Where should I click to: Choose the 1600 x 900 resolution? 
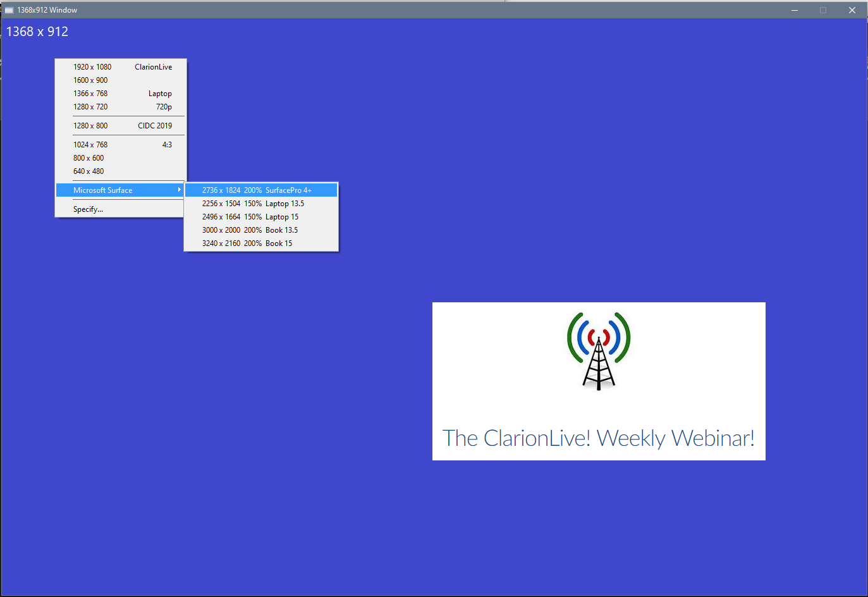(121, 80)
